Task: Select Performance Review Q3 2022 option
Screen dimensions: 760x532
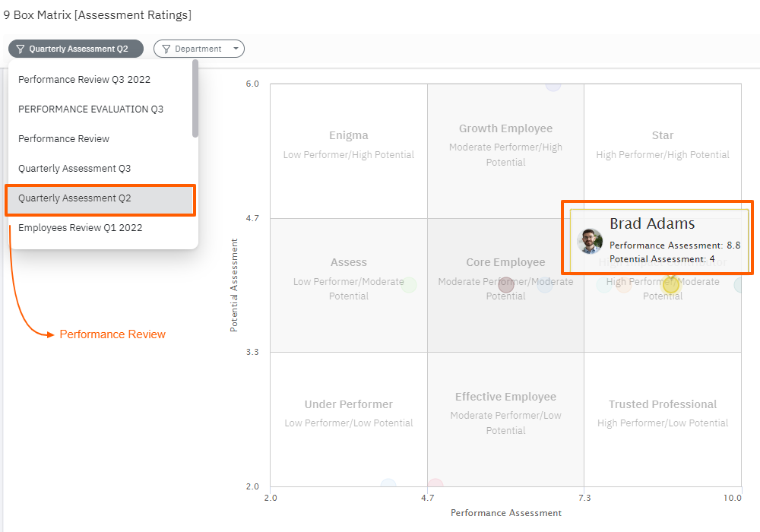Action: pyautogui.click(x=84, y=80)
